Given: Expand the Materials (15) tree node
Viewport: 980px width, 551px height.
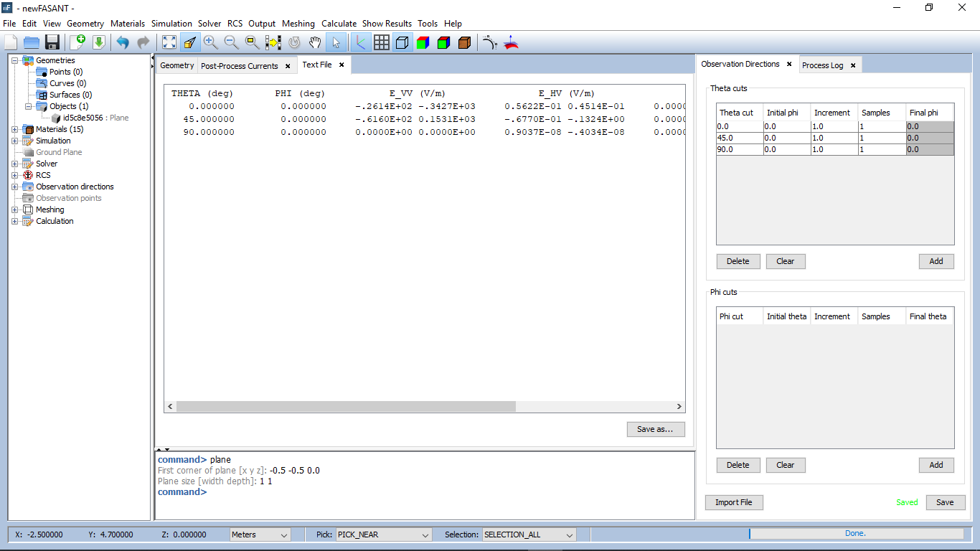Looking at the screenshot, I should click(x=15, y=129).
